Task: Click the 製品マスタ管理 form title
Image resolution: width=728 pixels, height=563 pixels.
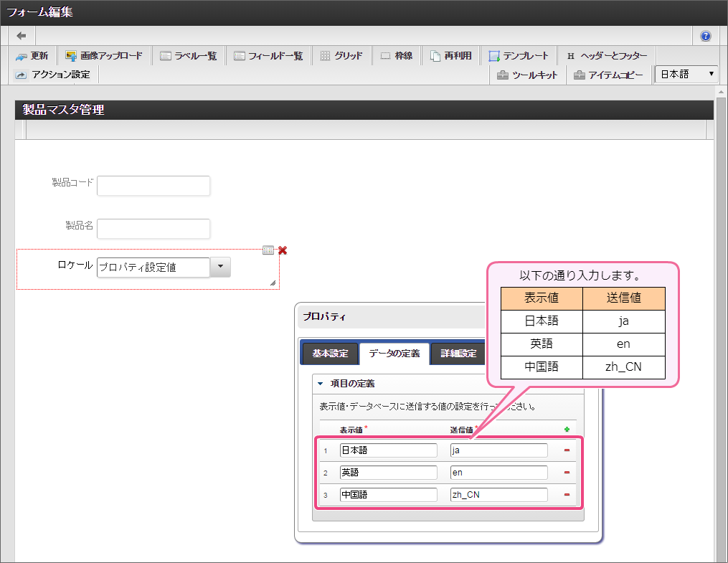Action: click(63, 110)
